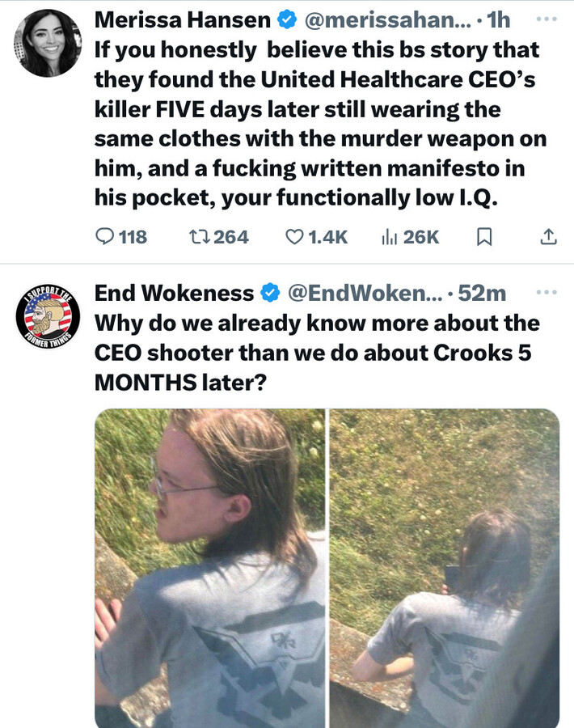Screen dimensions: 574x728
Task: Open Merissa Hansen's profile picture
Action: point(48,43)
